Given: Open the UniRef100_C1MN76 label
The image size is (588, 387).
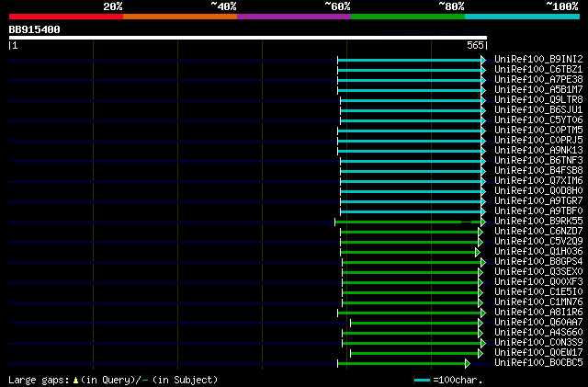Looking at the screenshot, I should (x=538, y=302).
